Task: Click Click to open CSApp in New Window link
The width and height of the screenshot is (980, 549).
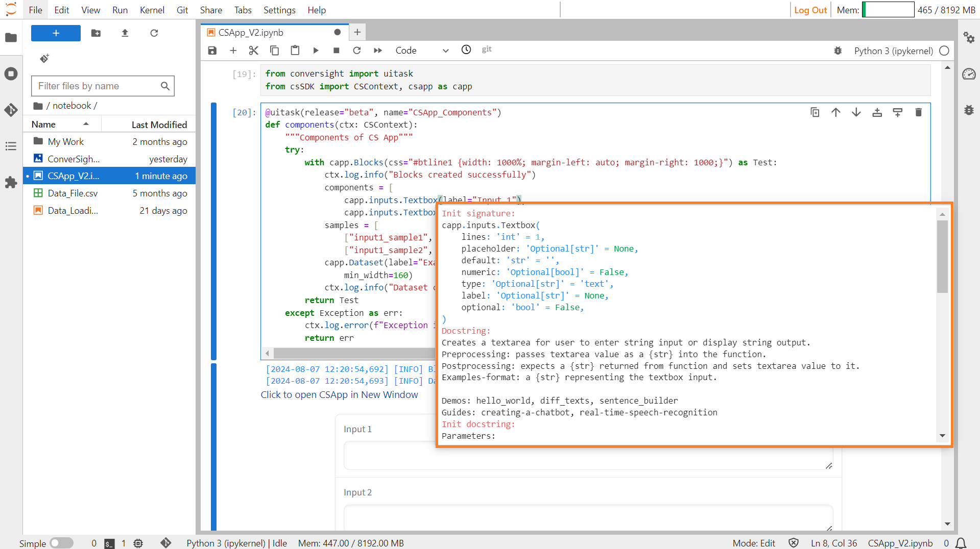Action: [x=339, y=394]
